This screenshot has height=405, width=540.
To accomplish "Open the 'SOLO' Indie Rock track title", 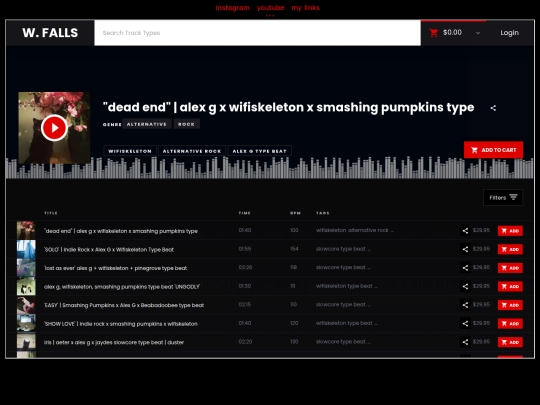I will [109, 250].
